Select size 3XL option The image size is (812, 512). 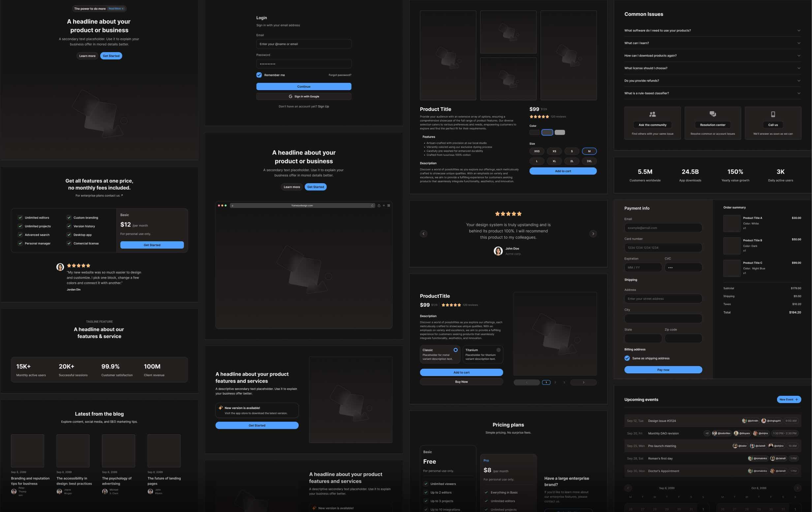[x=589, y=161]
